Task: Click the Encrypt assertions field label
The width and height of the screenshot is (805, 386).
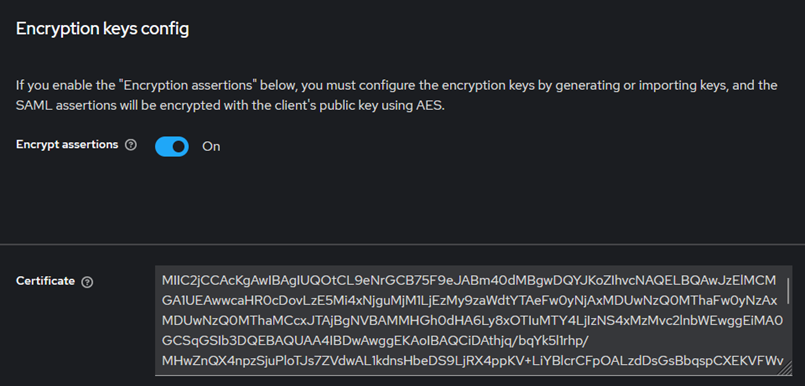Action: [x=67, y=145]
